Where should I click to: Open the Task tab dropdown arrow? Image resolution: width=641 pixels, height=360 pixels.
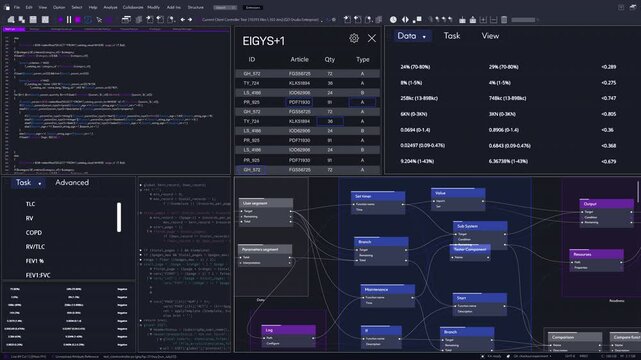40,184
